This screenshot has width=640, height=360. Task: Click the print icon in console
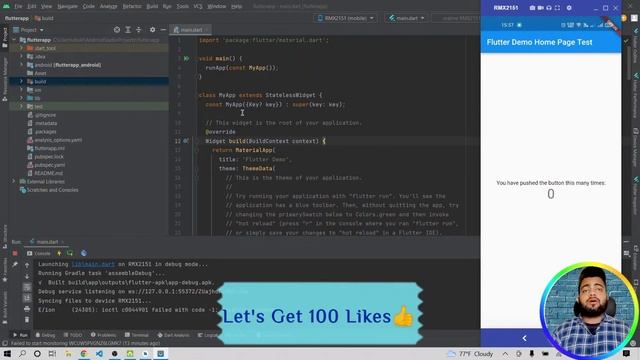pyautogui.click(x=27, y=309)
